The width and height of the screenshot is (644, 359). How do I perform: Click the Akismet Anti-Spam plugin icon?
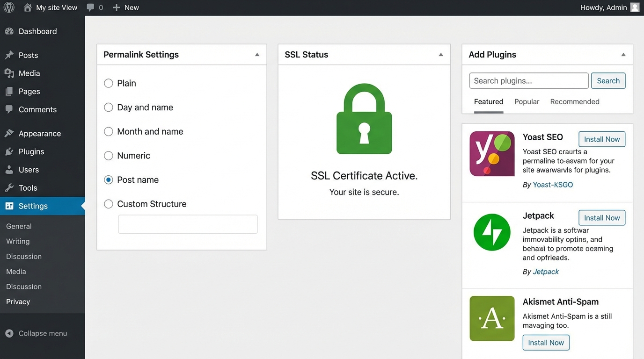[492, 318]
